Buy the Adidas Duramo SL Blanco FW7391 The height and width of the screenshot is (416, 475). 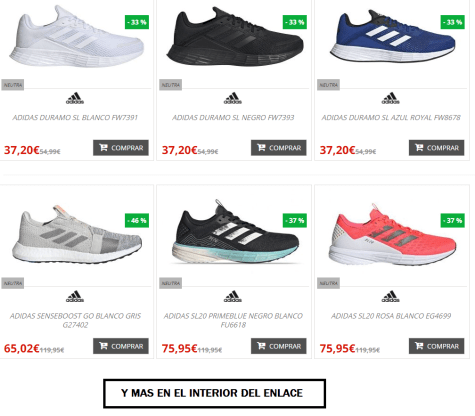click(x=121, y=148)
